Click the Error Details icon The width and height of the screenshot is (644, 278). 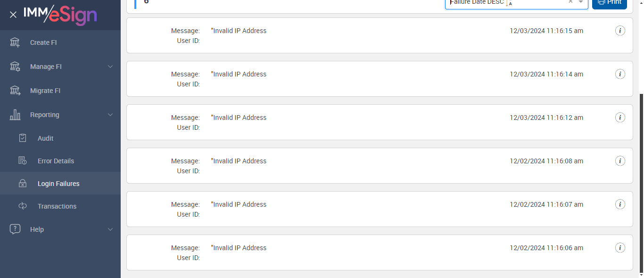pyautogui.click(x=23, y=161)
